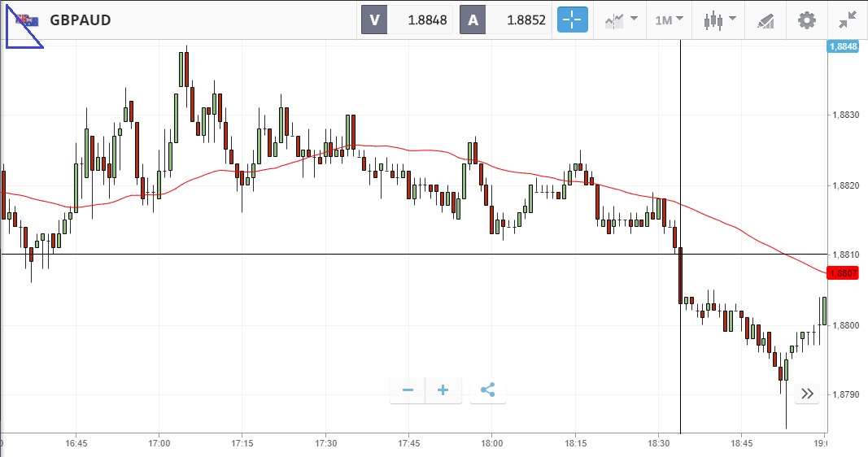
Task: Expand the 1M timeframe dropdown
Action: click(x=669, y=20)
